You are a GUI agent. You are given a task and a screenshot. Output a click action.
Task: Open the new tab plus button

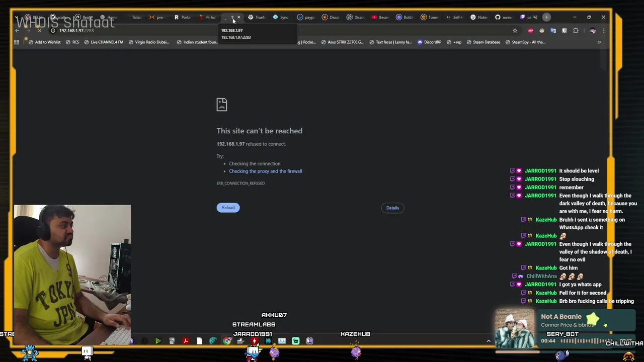(546, 17)
